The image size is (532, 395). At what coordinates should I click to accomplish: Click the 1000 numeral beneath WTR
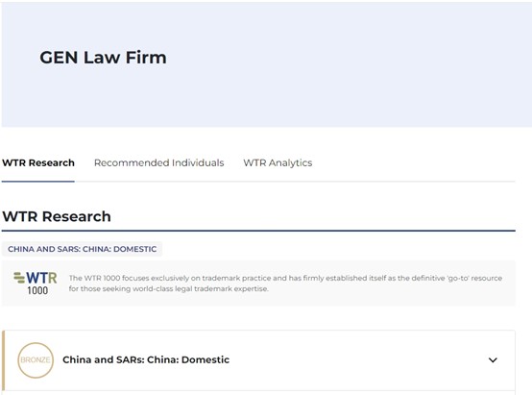point(37,290)
